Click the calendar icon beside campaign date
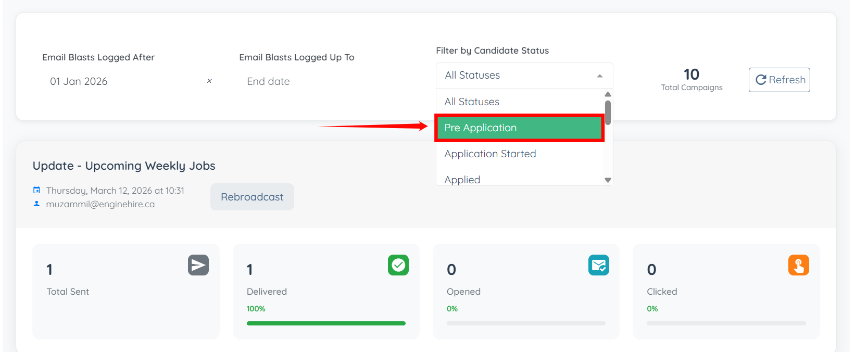Viewport: 868px width, 352px height. point(36,190)
